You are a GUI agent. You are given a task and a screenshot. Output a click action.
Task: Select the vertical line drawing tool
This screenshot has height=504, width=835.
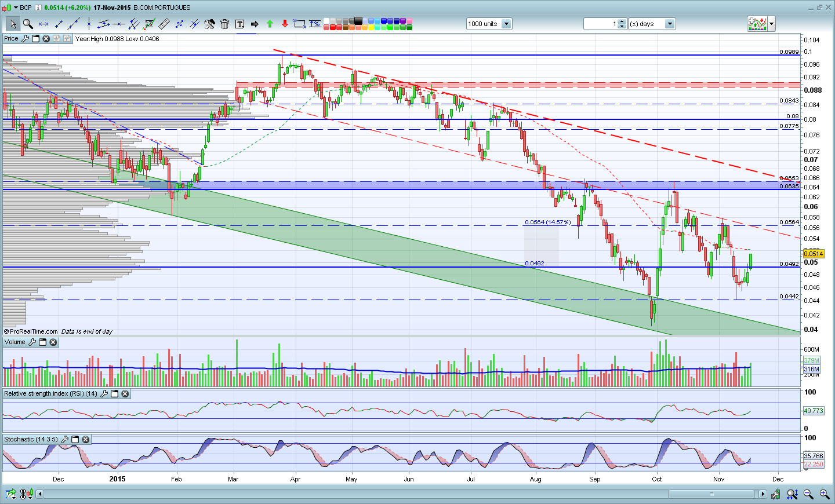click(89, 24)
